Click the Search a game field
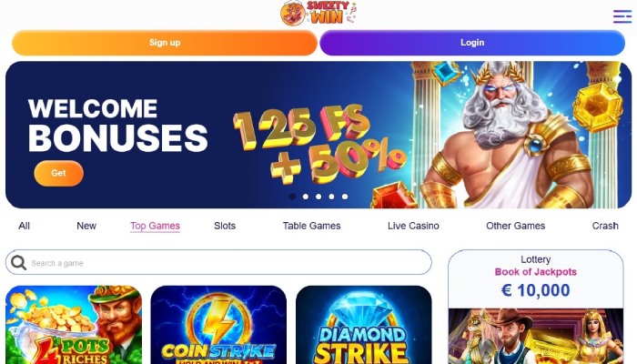Screen dimensions: 637x364 tap(218, 262)
